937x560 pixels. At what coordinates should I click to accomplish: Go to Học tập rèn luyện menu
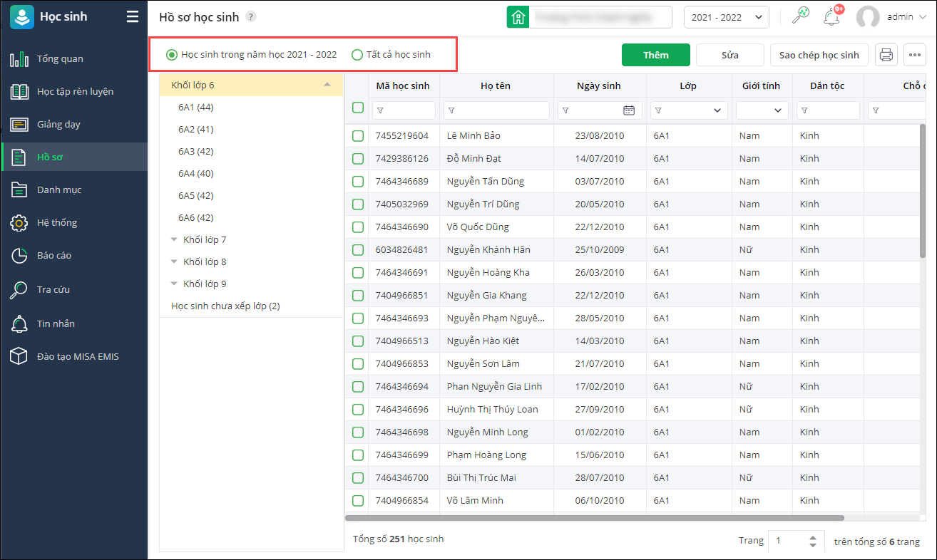(75, 91)
